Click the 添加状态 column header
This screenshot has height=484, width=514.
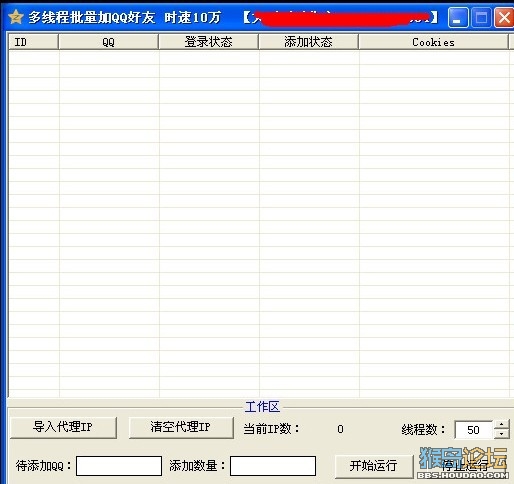tap(309, 42)
